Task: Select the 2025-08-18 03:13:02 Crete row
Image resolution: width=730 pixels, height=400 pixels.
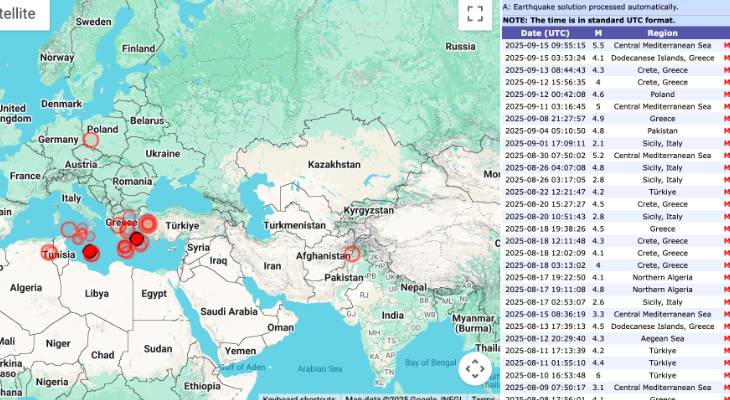Action: click(x=616, y=265)
